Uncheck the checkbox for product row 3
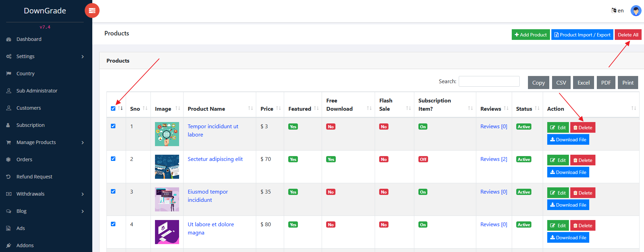The width and height of the screenshot is (644, 252). (x=113, y=191)
